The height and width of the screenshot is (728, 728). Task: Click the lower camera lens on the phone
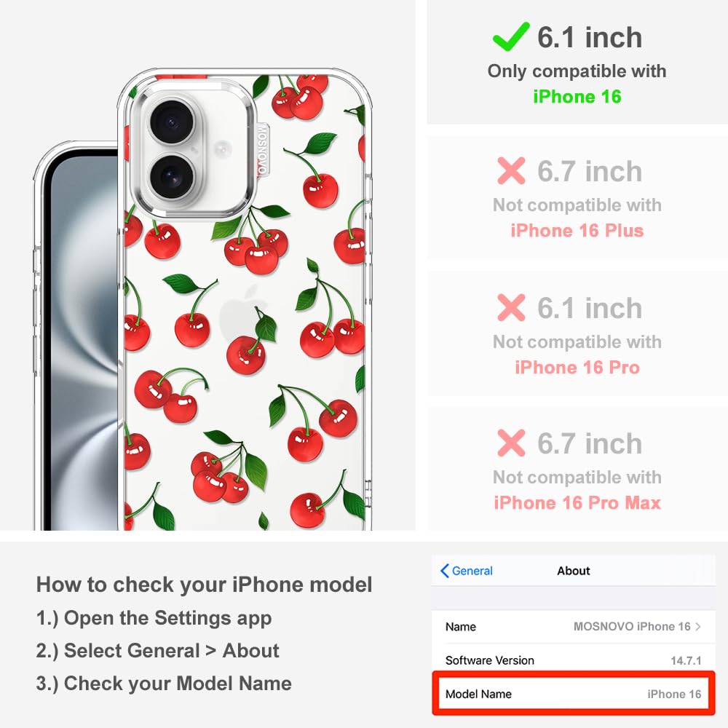coord(172,177)
